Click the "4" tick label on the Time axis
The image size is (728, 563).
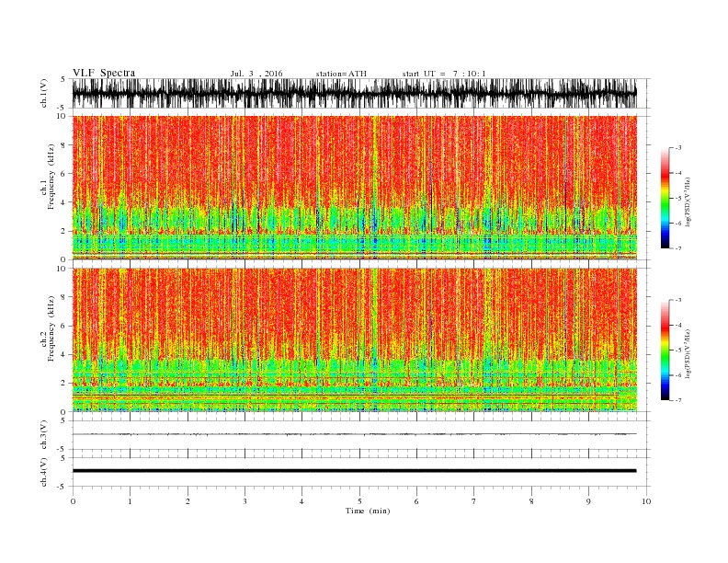click(301, 501)
